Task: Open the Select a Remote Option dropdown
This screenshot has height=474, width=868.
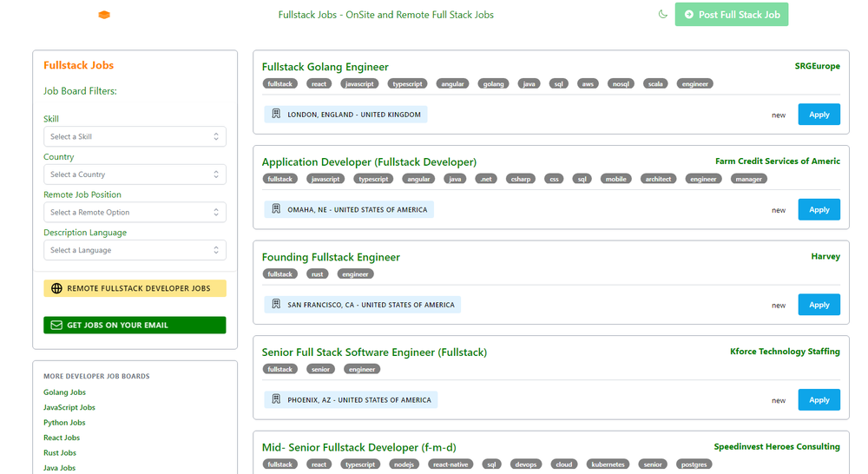Action: [135, 212]
